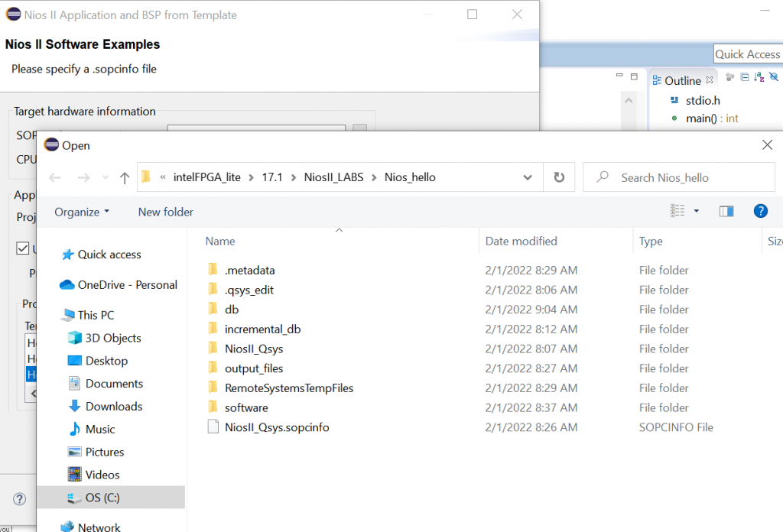Click 17.1 in address path

[272, 177]
